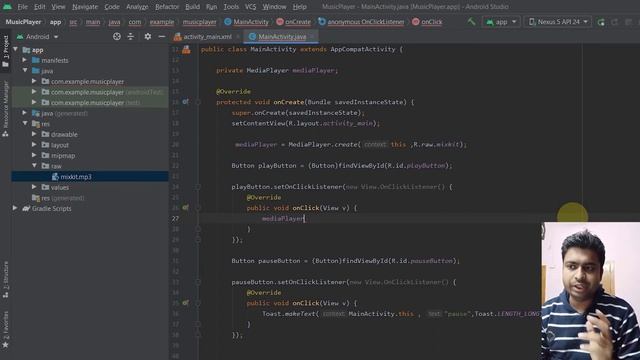Screen dimensions: 640x360
Task: Click the Button pauseButton declaration line
Action: pos(346,261)
